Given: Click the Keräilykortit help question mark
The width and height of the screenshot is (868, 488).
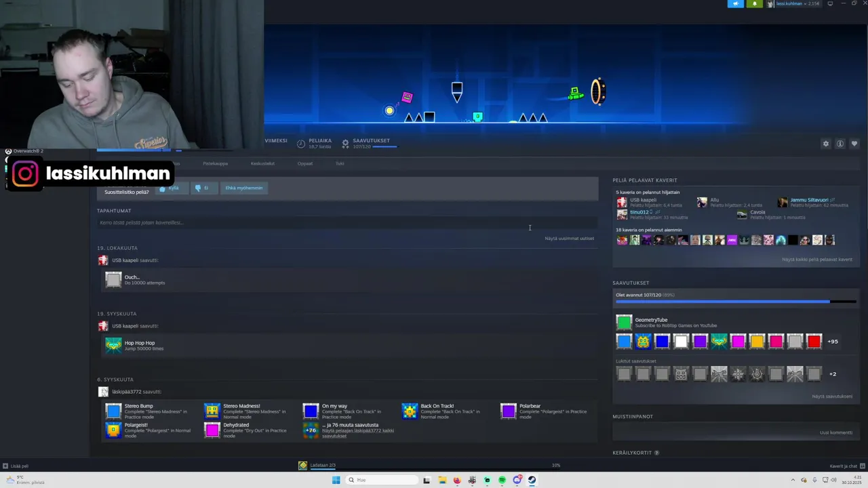Looking at the screenshot, I should click(x=656, y=453).
